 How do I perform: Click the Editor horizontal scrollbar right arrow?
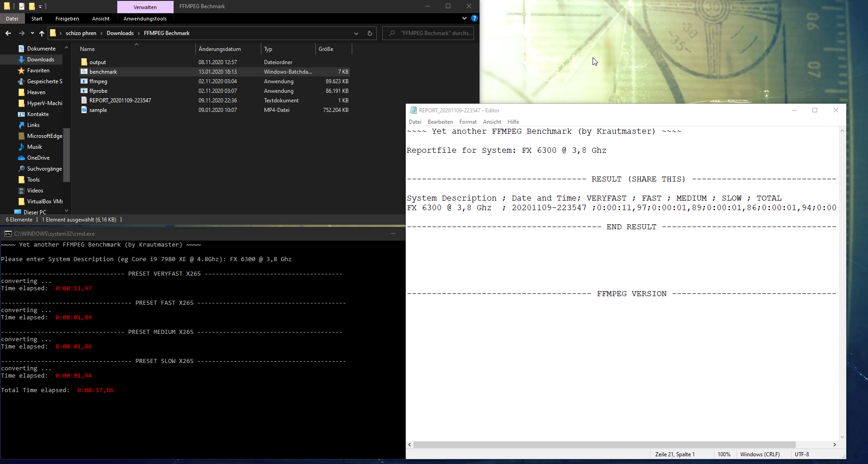point(834,444)
